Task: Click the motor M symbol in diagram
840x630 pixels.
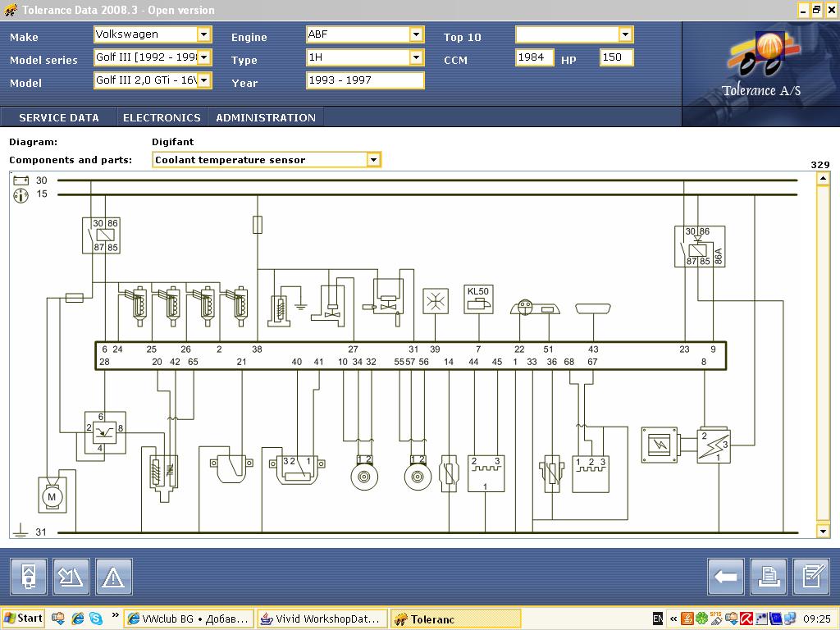Action: click(52, 496)
